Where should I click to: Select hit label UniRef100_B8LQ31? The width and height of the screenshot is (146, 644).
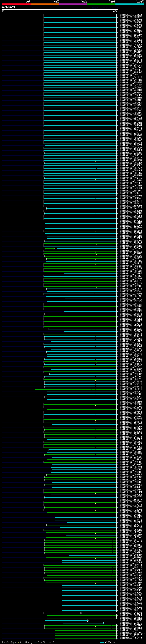tap(131, 271)
